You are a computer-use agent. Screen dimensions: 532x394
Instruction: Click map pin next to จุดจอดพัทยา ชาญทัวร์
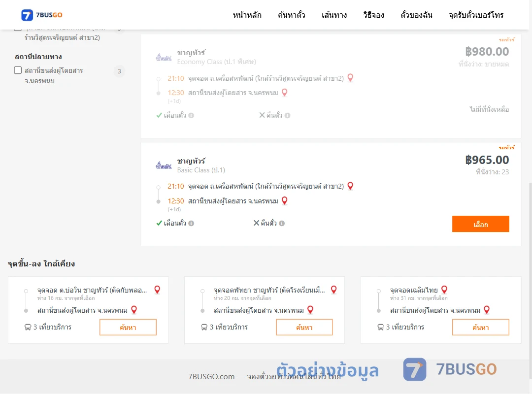[x=334, y=290]
